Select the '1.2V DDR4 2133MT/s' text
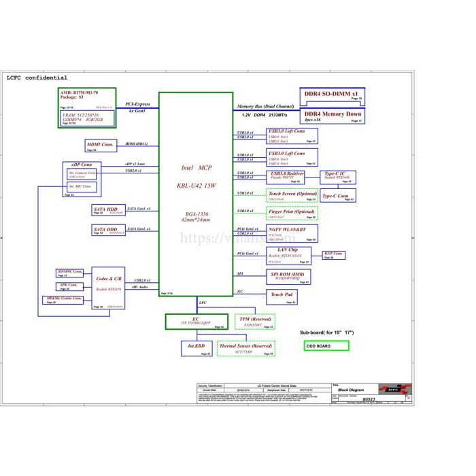 [x=265, y=115]
